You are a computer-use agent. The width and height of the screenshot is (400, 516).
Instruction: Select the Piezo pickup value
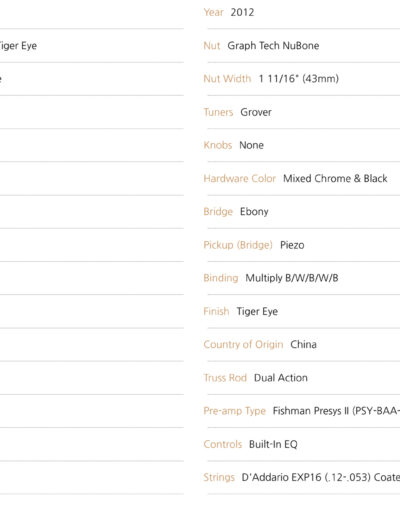tap(292, 245)
